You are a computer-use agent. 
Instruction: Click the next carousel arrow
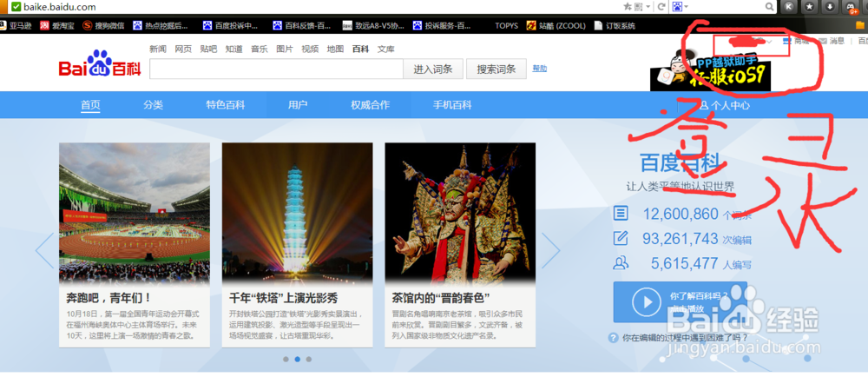(x=550, y=251)
